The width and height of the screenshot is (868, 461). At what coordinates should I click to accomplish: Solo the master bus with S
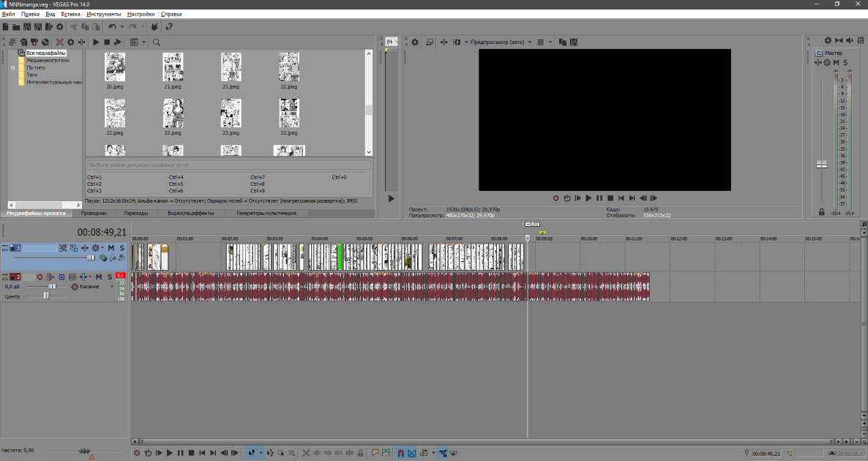[x=845, y=62]
